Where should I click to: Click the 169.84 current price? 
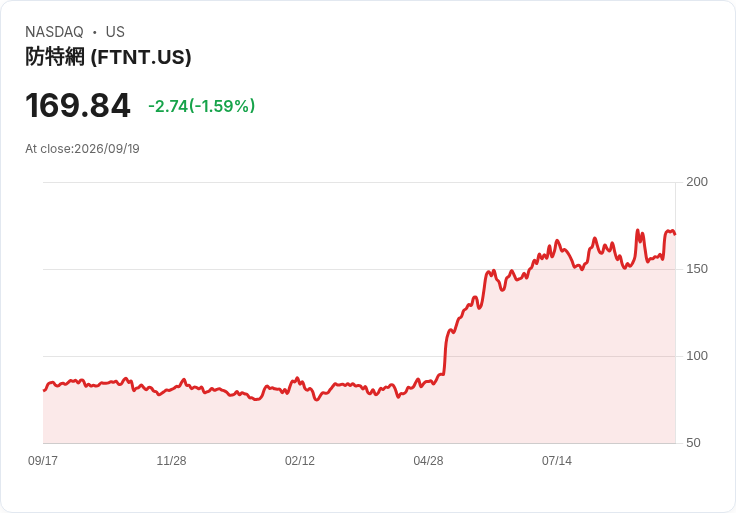point(77,106)
